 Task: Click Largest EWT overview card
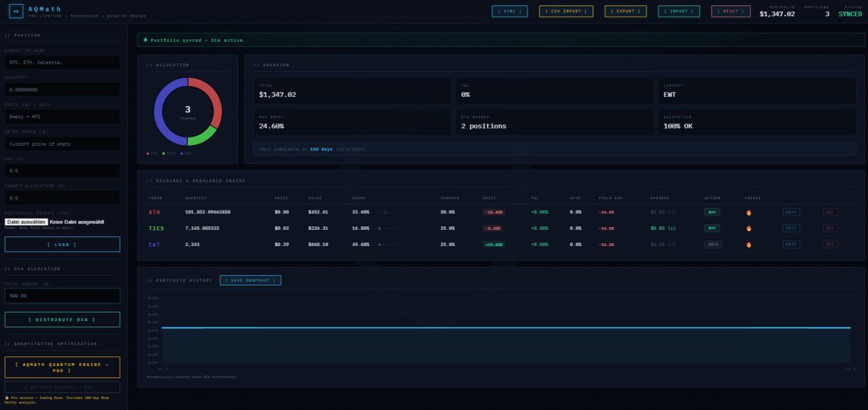[757, 91]
